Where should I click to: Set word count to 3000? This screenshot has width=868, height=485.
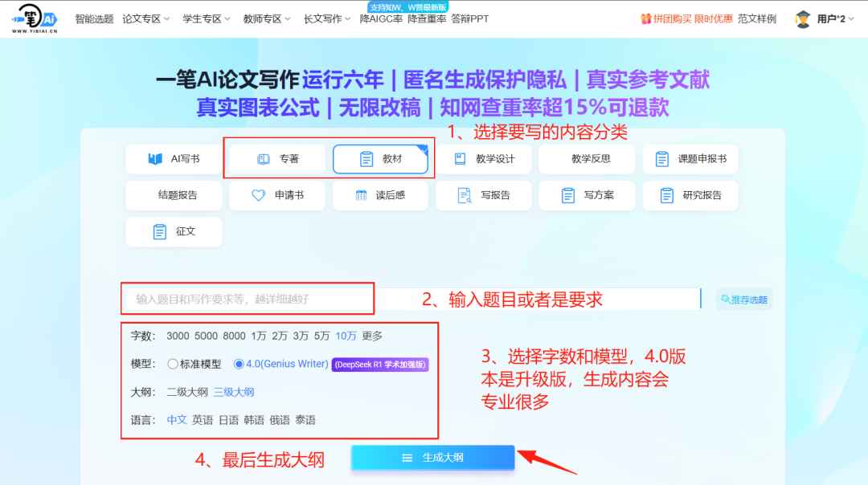178,336
